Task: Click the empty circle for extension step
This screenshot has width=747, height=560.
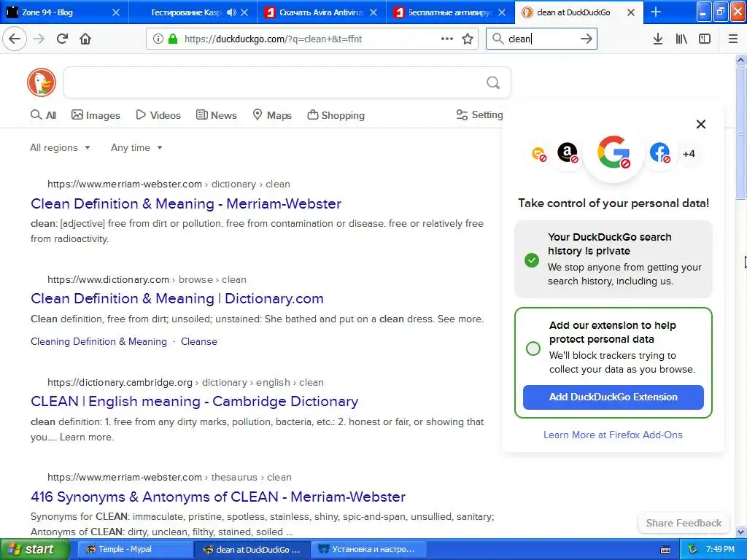Action: 533,348
